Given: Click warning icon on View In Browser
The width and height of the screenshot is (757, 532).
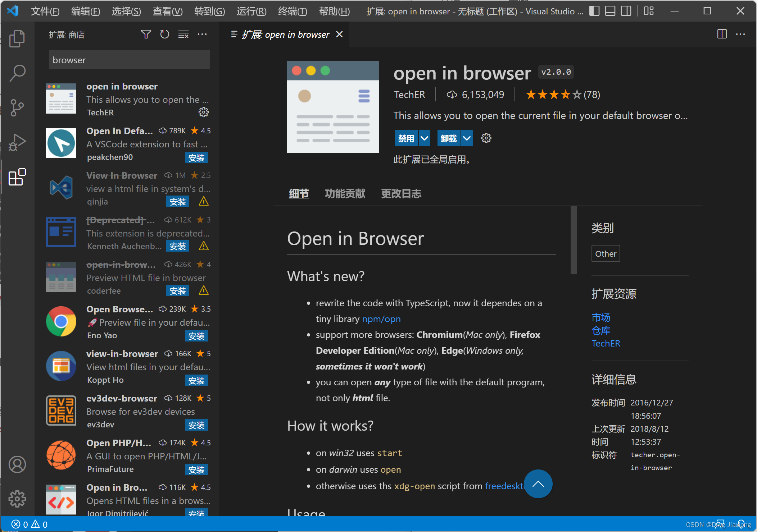Looking at the screenshot, I should pos(204,201).
